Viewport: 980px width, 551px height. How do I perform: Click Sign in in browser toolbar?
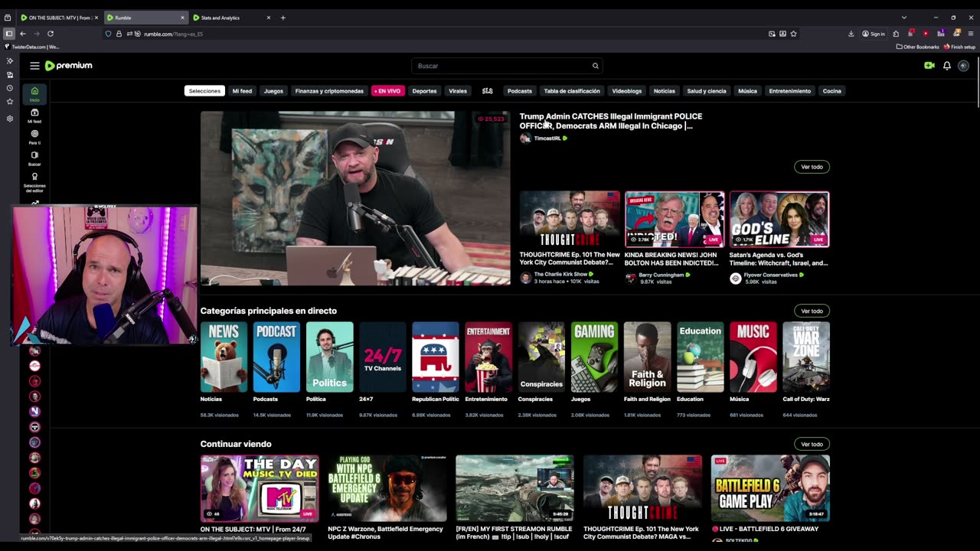coord(873,34)
